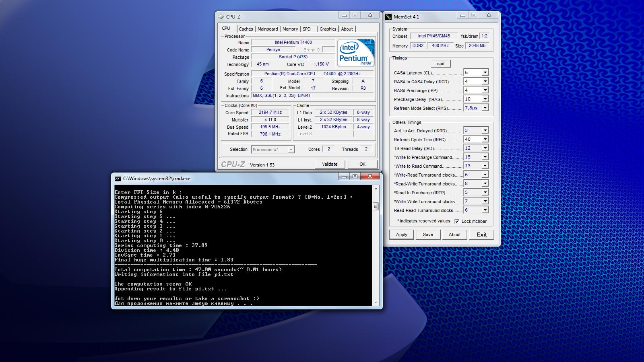Click the MemSet 4.1 title bar icon
The image size is (644, 362).
(x=388, y=17)
